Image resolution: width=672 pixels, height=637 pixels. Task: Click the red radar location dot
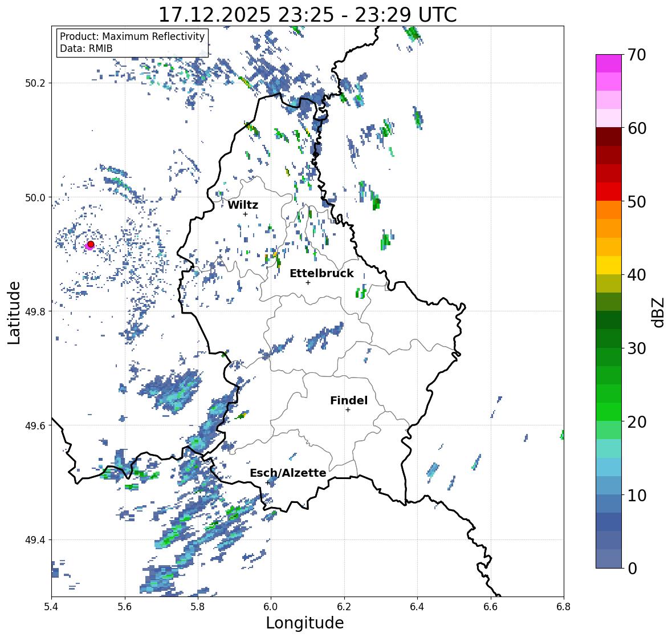[91, 244]
